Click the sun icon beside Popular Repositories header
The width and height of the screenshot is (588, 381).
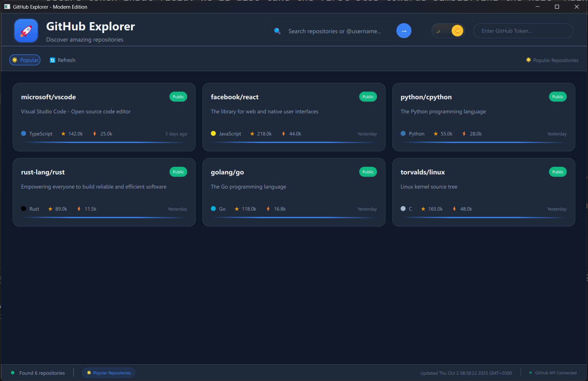[x=528, y=60]
